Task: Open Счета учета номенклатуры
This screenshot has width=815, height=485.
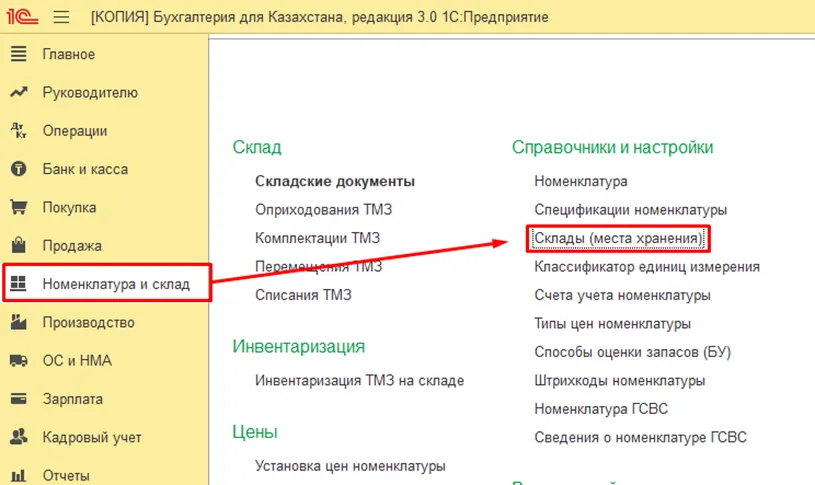Action: pyautogui.click(x=622, y=295)
